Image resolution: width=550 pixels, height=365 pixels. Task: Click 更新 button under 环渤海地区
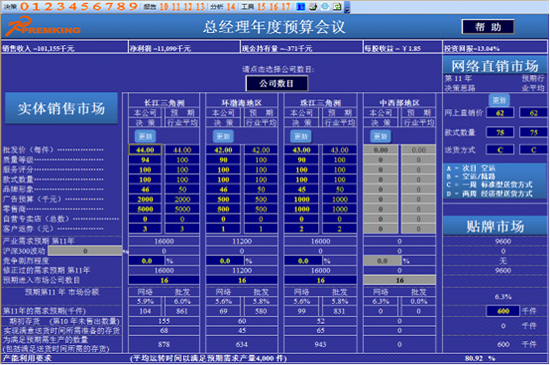(x=223, y=136)
